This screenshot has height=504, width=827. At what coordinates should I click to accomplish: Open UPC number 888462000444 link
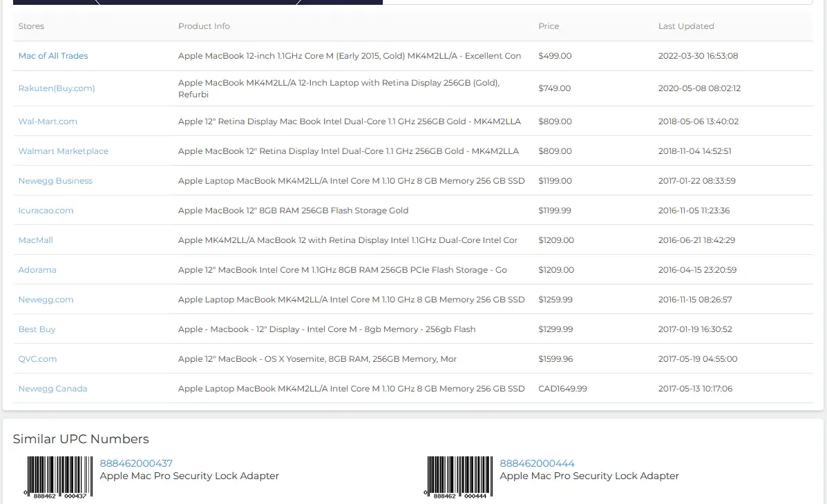pos(537,463)
